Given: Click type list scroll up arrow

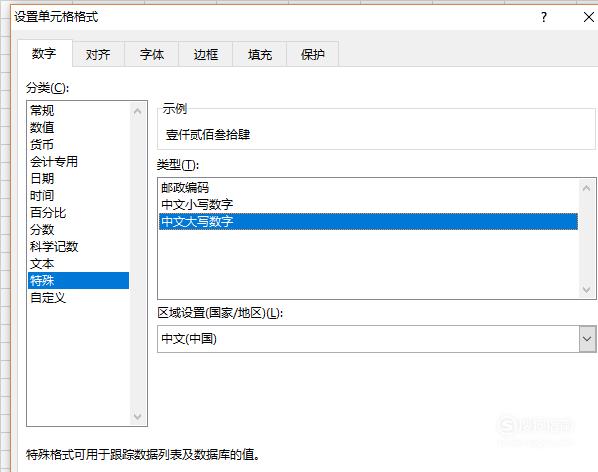Looking at the screenshot, I should (x=587, y=188).
